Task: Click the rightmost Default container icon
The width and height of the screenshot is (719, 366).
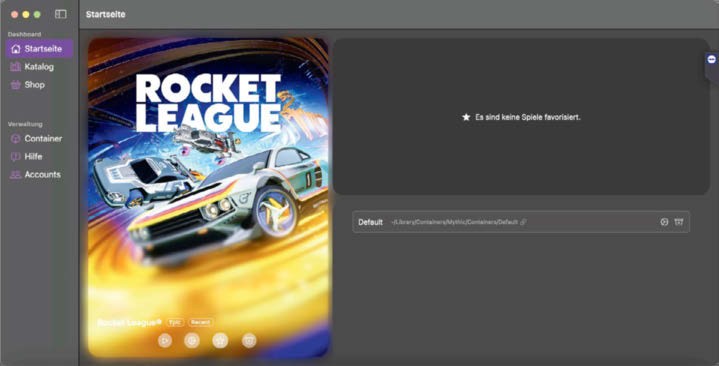Action: (679, 222)
